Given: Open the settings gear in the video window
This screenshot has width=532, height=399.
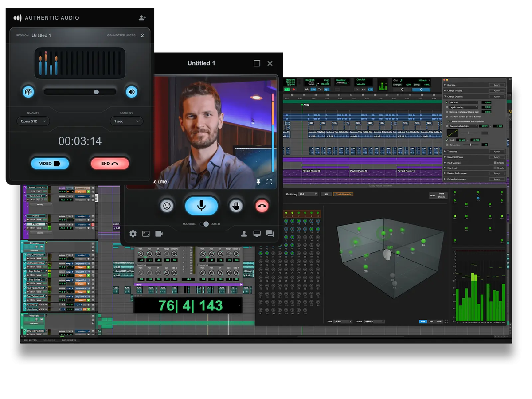Looking at the screenshot, I should click(133, 234).
